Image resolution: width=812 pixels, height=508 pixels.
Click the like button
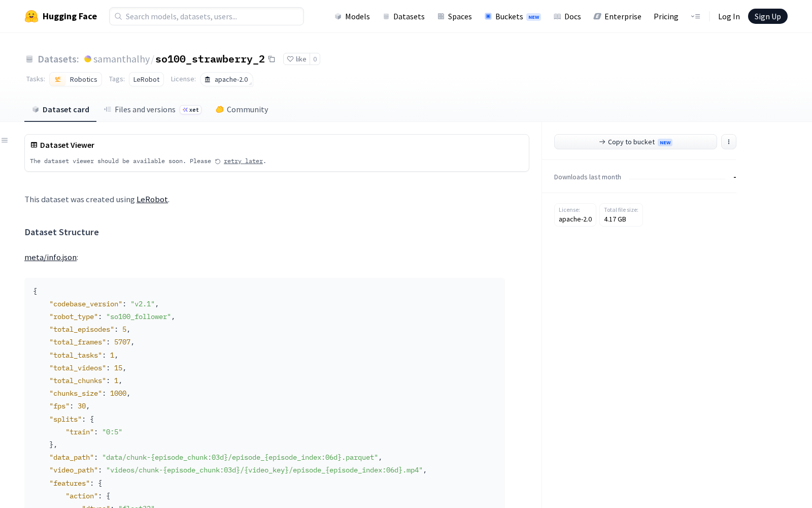(x=296, y=59)
